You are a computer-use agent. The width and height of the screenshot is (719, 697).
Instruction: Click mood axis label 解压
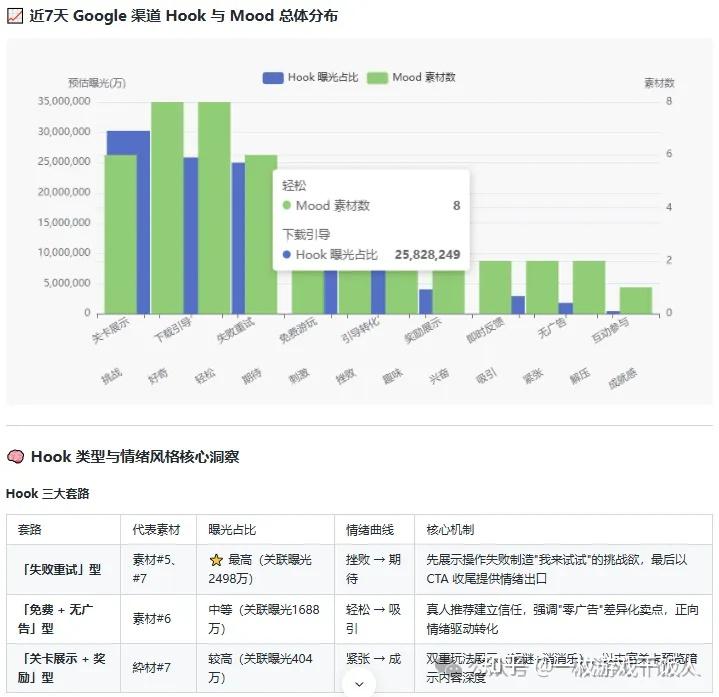click(x=580, y=376)
